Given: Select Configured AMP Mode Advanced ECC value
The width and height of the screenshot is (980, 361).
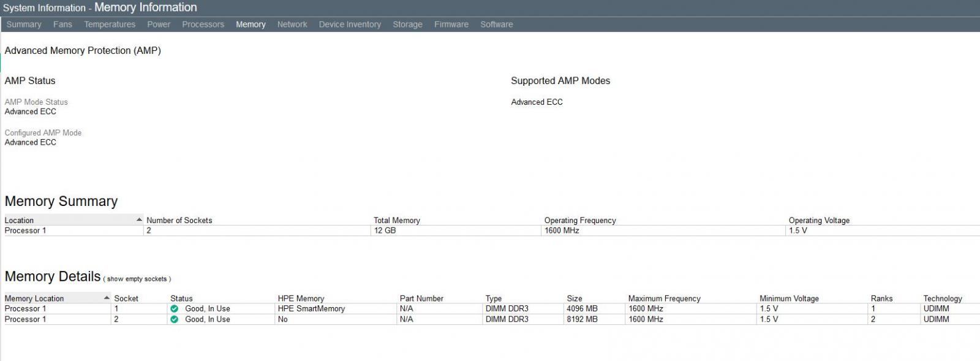Looking at the screenshot, I should point(31,142).
